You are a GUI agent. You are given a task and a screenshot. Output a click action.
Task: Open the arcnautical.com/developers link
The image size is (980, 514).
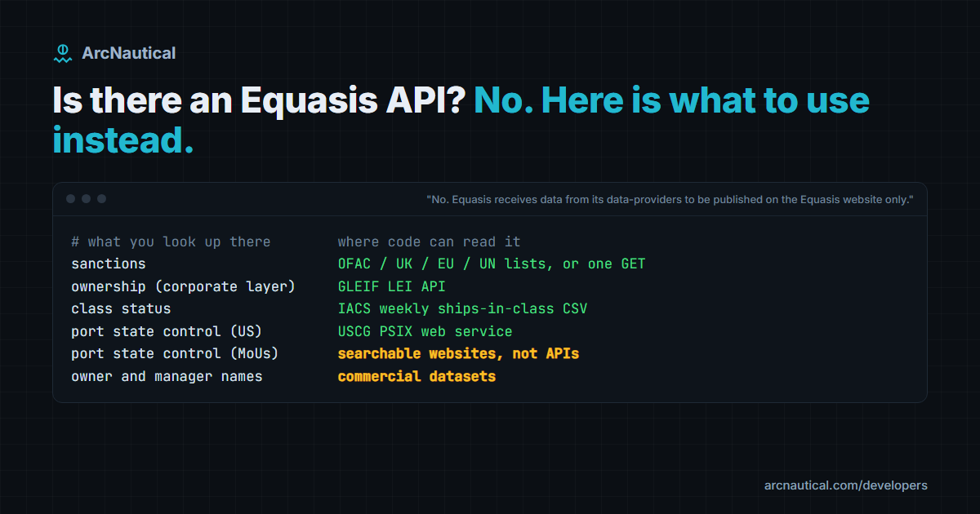click(846, 485)
